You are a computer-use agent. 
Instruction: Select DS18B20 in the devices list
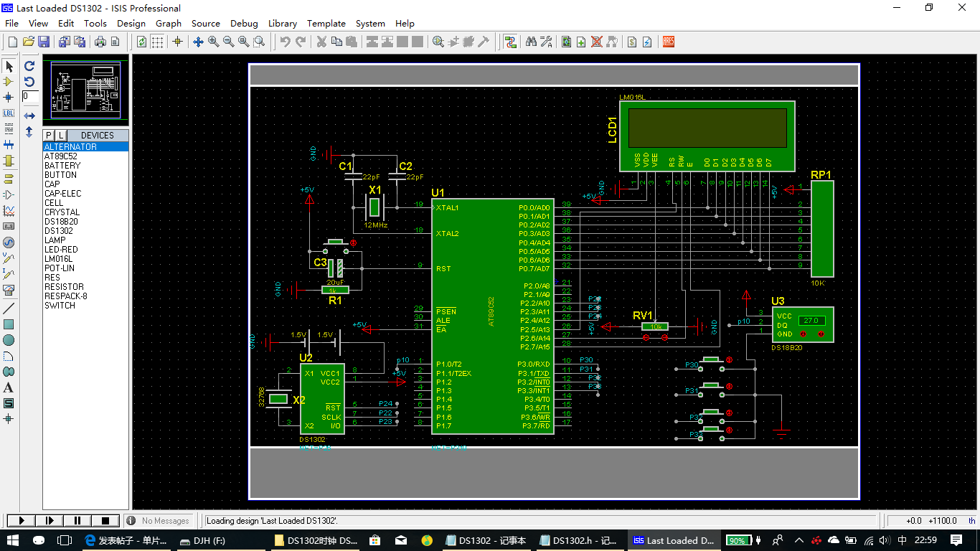click(x=85, y=221)
